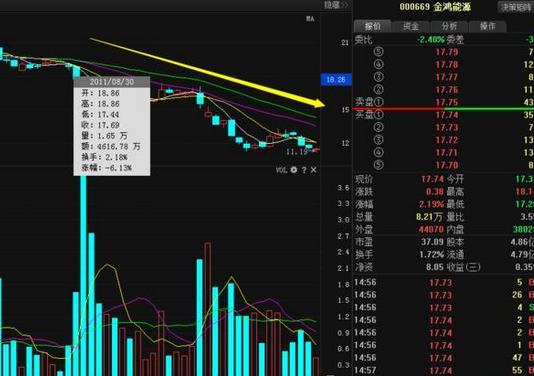This screenshot has width=534, height=376.
Task: Click the 11.19 low price label on chart
Action: 297,152
